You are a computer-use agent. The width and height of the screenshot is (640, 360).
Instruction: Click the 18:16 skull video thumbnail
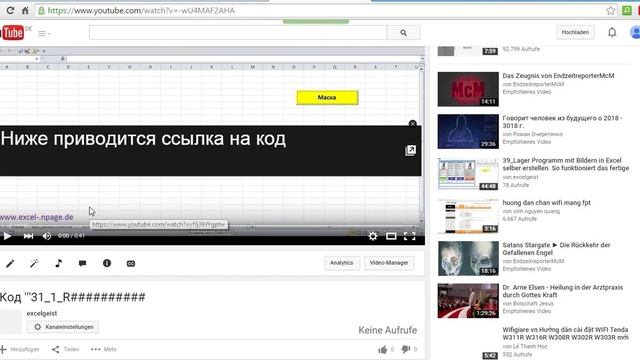468,258
